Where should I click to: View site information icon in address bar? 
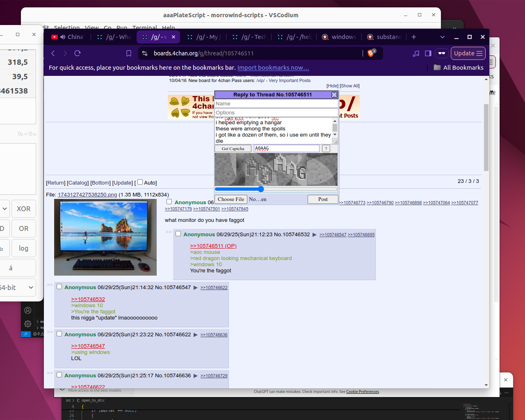pyautogui.click(x=145, y=53)
